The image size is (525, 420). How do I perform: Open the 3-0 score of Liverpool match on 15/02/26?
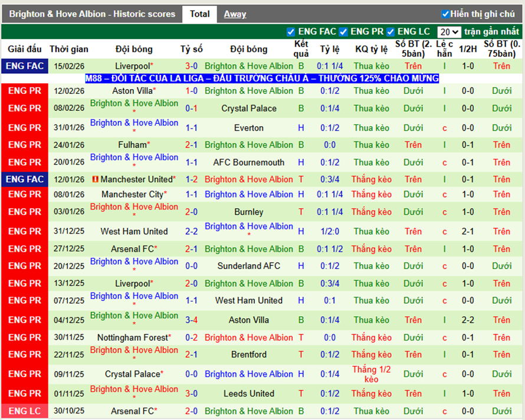[x=192, y=66]
